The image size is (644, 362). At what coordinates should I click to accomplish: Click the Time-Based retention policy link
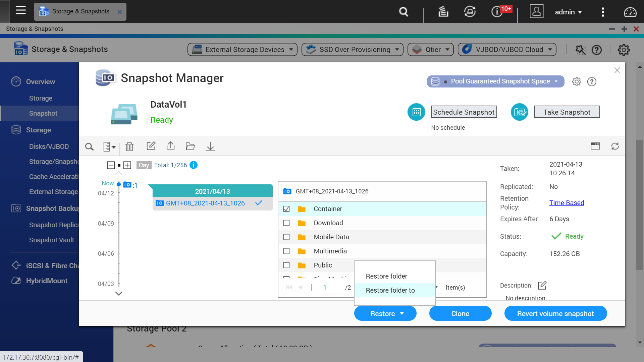coord(567,203)
